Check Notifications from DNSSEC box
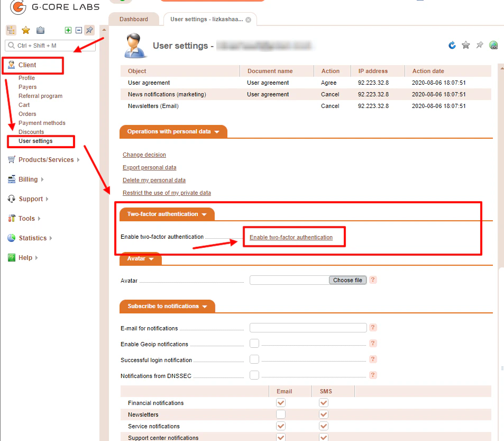Screen dimensions: 504x441 (x=254, y=375)
